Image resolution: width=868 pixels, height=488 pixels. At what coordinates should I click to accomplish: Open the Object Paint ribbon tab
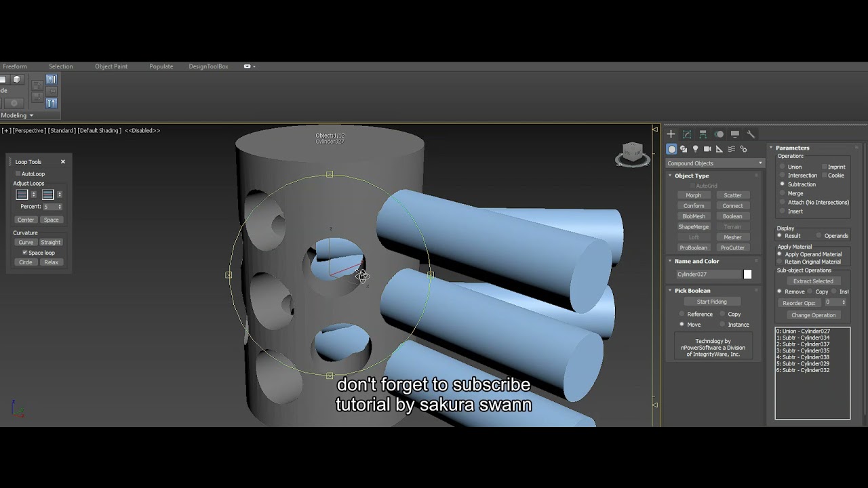(x=111, y=66)
